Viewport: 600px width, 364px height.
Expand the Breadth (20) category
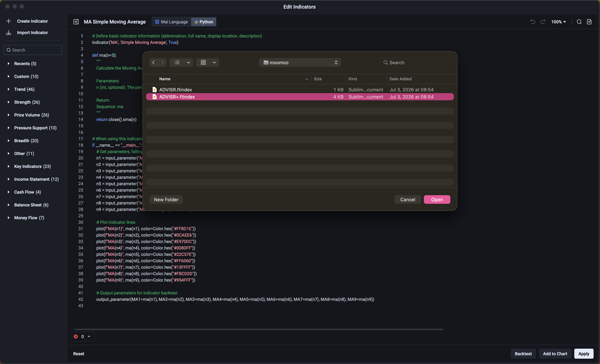(x=9, y=141)
